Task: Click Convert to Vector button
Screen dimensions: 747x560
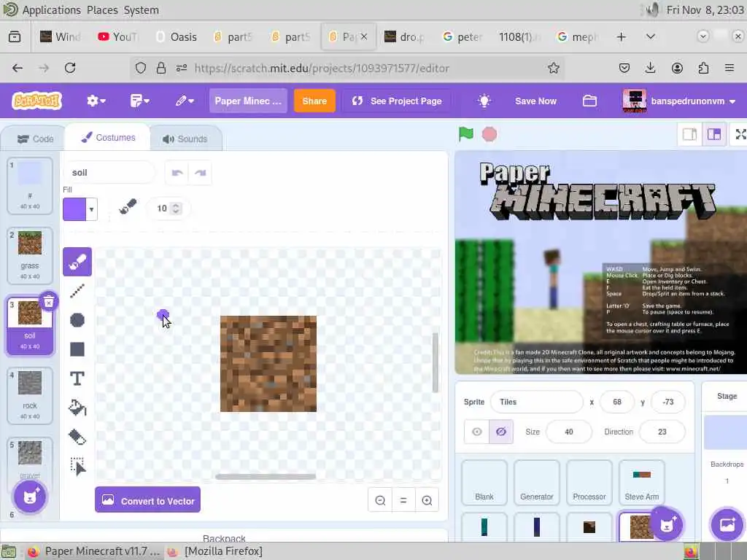Action: point(147,500)
